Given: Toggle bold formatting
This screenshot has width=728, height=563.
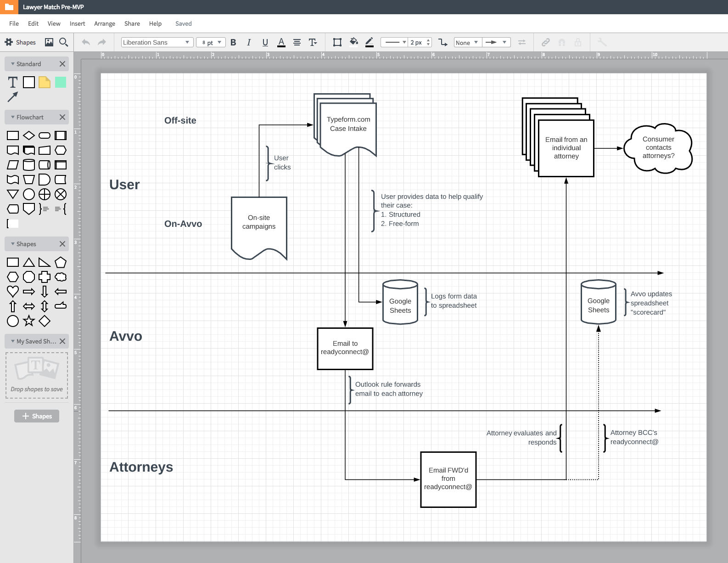Looking at the screenshot, I should [x=233, y=42].
